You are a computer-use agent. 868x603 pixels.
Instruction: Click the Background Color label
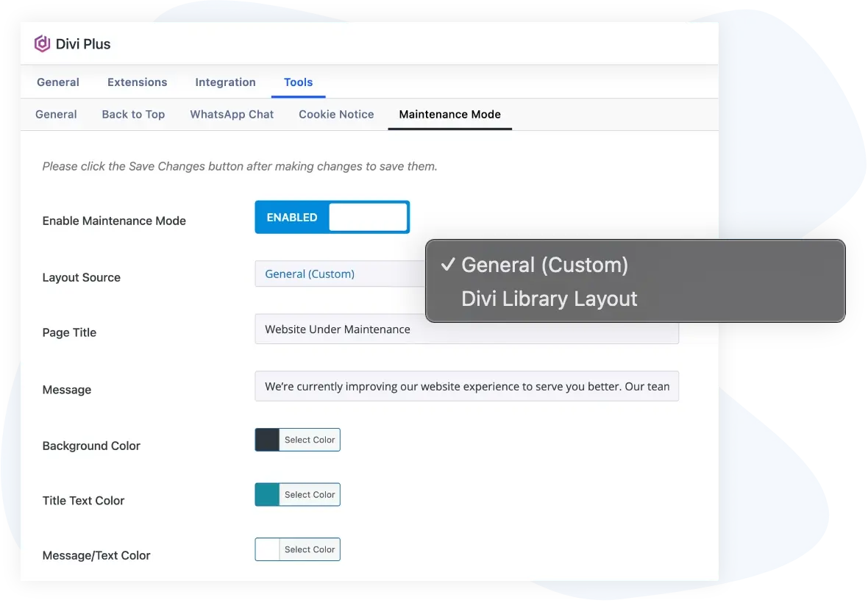coord(91,446)
